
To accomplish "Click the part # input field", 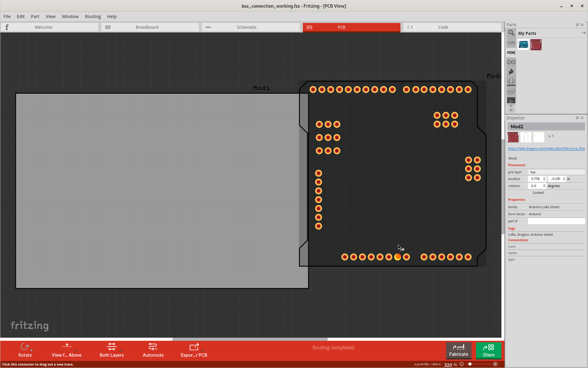I will coord(556,221).
